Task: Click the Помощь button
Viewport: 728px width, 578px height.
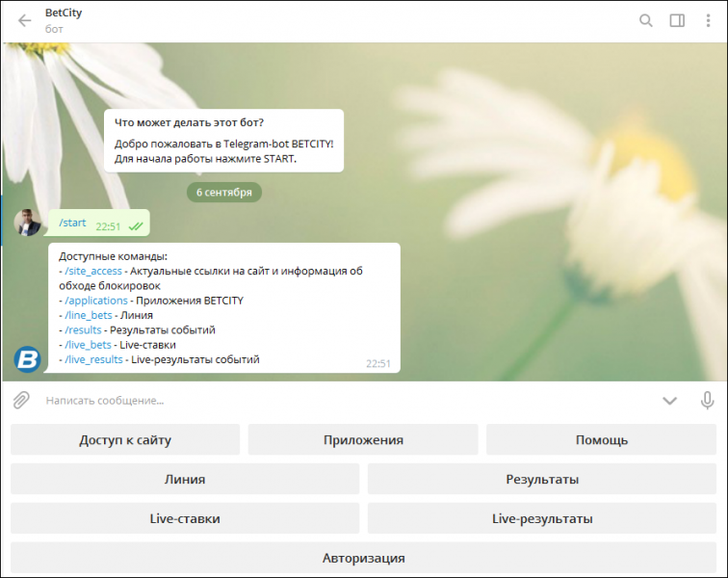Action: (x=601, y=439)
